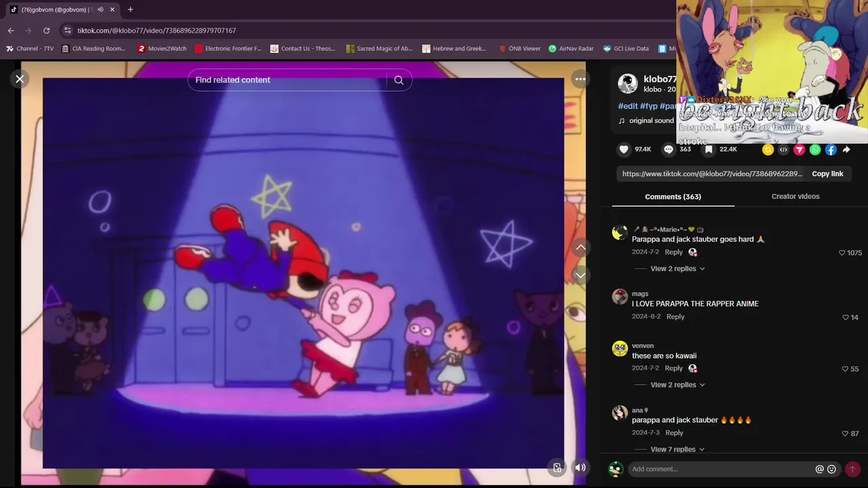This screenshot has height=488, width=868.
Task: Like venven's comment with 55 likes
Action: click(x=845, y=369)
